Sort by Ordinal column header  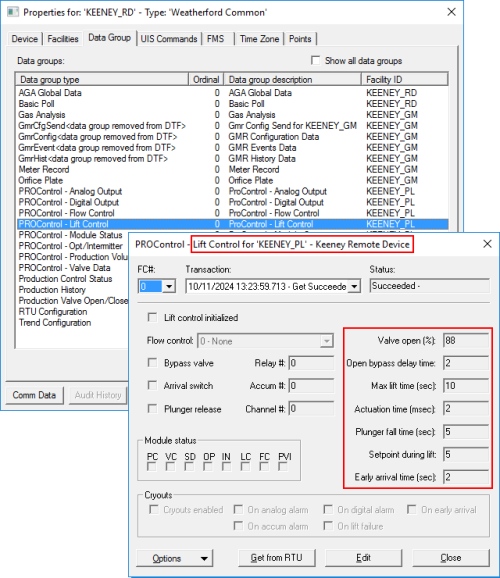tap(206, 80)
